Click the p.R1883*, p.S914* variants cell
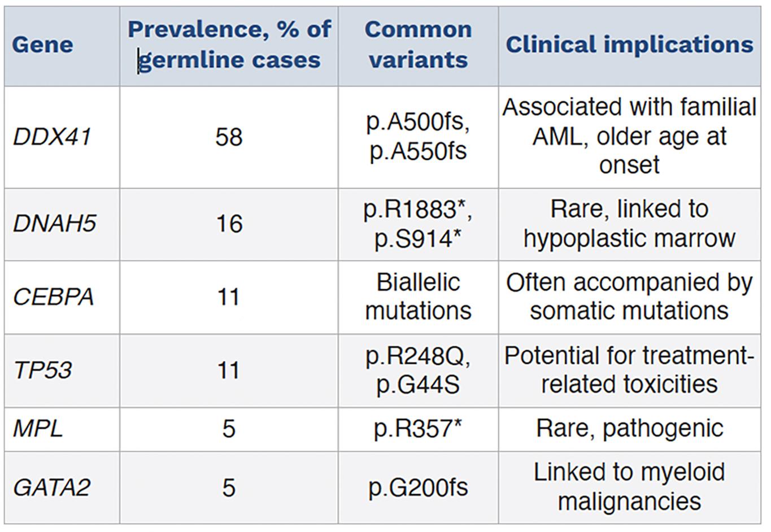Image resolution: width=771 pixels, height=532 pixels. [x=418, y=224]
